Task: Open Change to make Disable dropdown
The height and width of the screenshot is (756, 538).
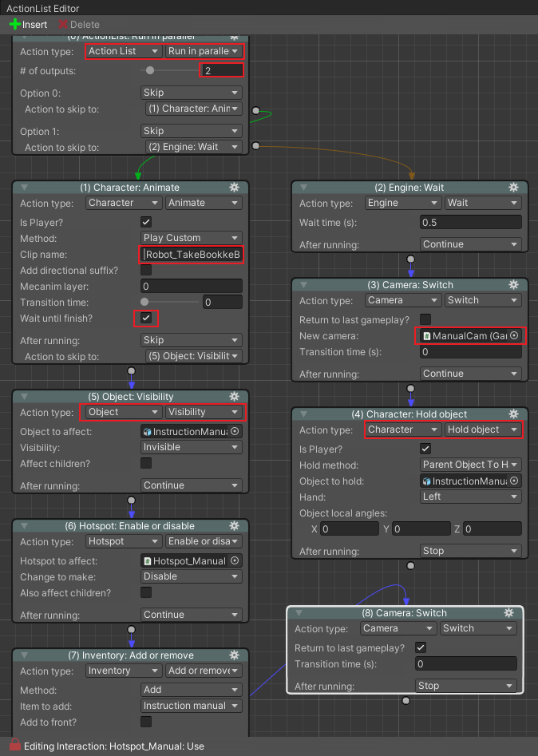Action: tap(192, 576)
